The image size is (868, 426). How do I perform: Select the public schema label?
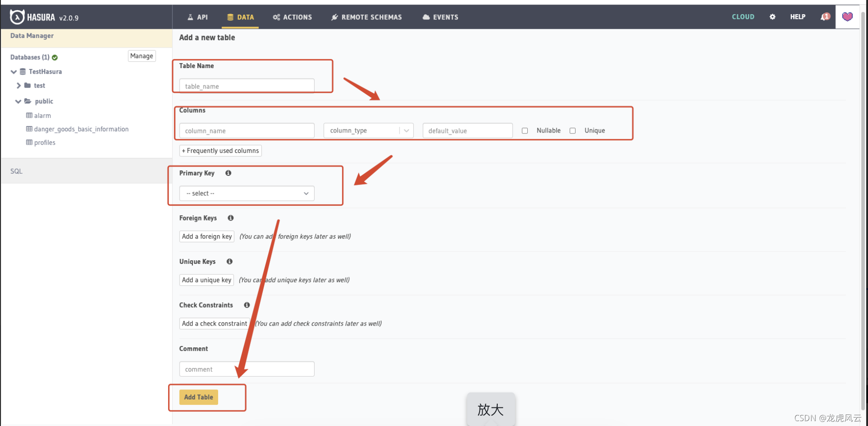(x=44, y=101)
